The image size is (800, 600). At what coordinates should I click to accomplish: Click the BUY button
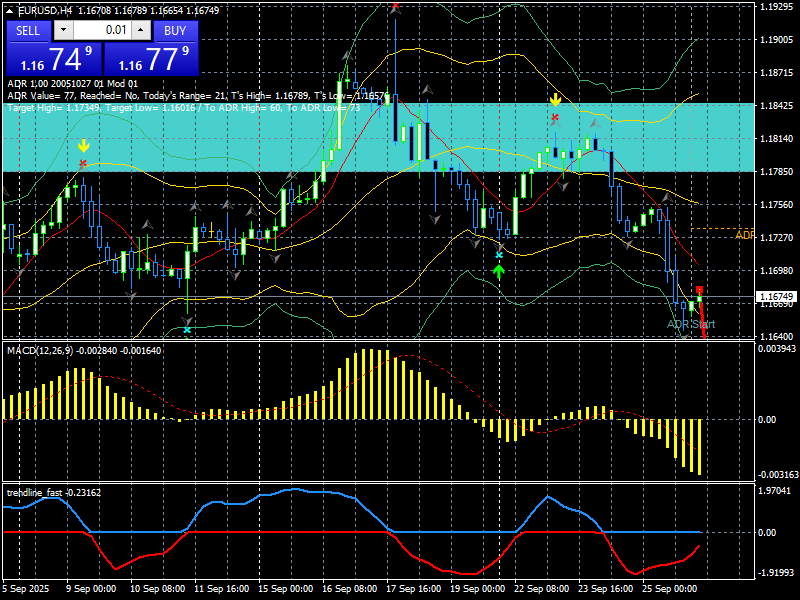pos(175,31)
